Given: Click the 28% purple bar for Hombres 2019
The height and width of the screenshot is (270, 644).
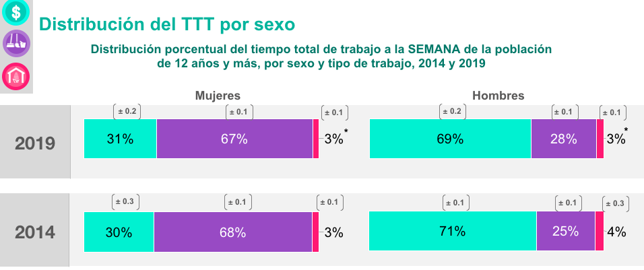Looking at the screenshot, I should pyautogui.click(x=564, y=139).
